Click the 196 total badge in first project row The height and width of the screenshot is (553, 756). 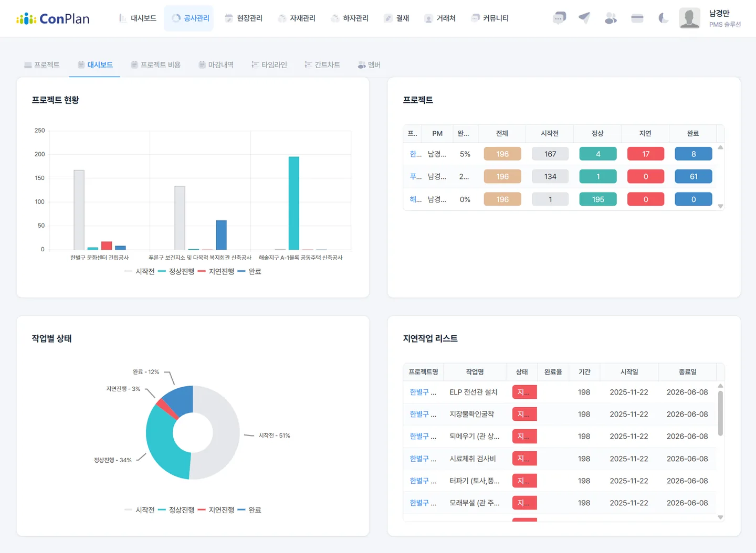(x=502, y=154)
